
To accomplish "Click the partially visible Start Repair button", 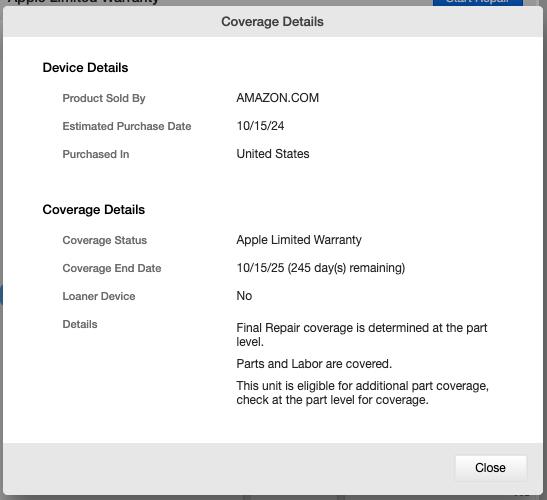I will pos(478,2).
